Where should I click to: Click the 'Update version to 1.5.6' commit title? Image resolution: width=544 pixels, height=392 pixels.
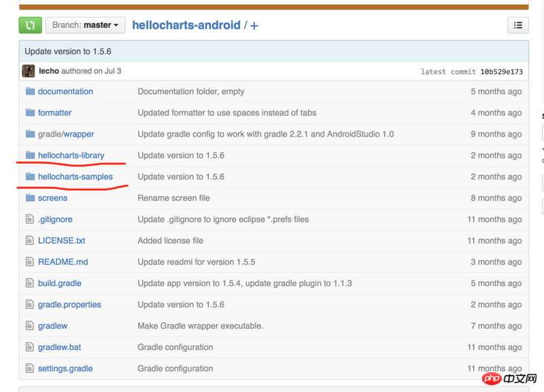[x=68, y=52]
